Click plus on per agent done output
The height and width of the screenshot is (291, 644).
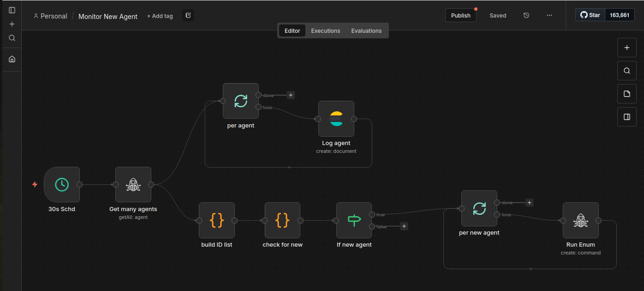click(291, 95)
